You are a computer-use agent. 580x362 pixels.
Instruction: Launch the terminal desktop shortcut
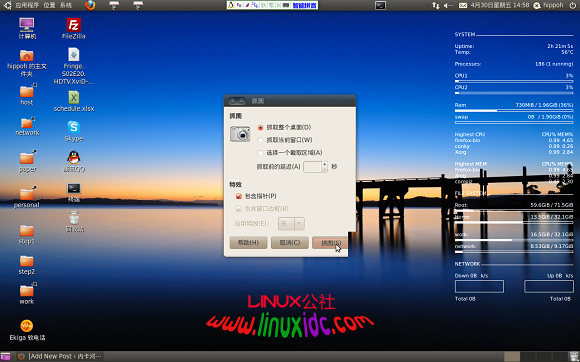(74, 192)
